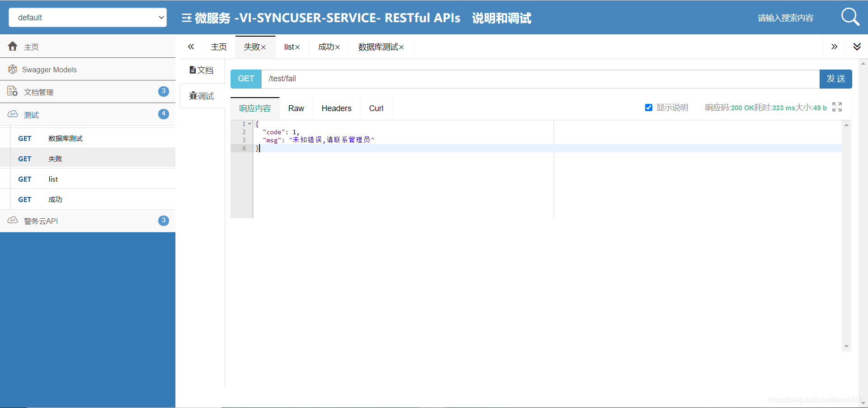
Task: Open 主页 in the left sidebar
Action: (88, 47)
